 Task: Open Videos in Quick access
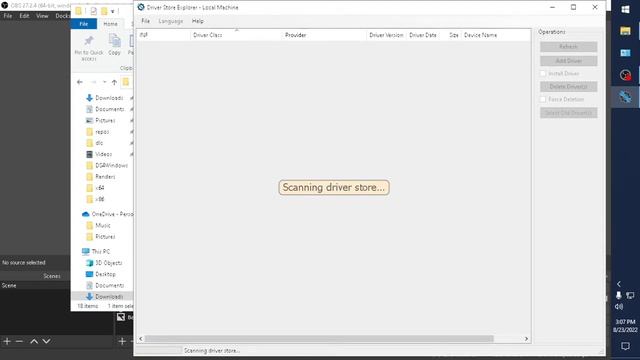coord(103,154)
